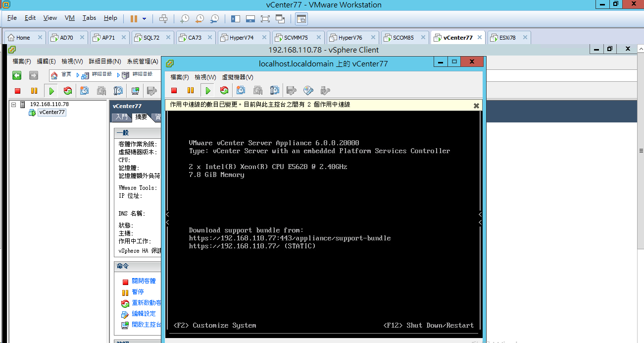Select 192.168.110.78 host in inventory tree
644x343 pixels.
[49, 104]
